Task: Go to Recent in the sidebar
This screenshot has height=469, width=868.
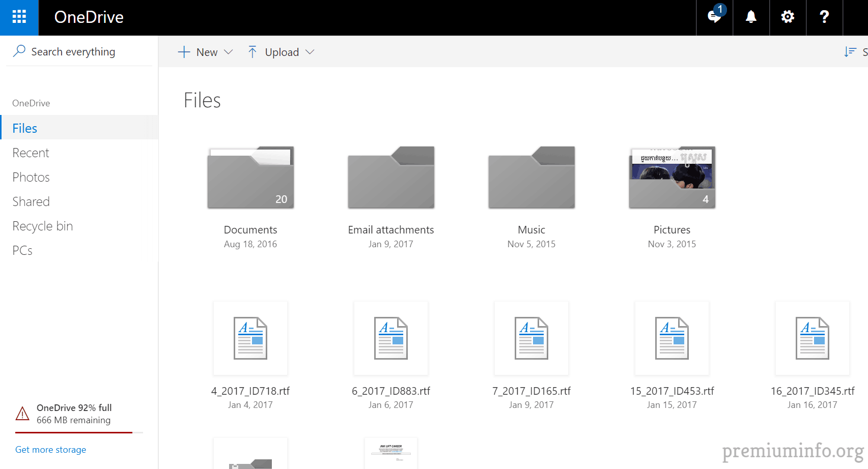Action: (x=31, y=153)
